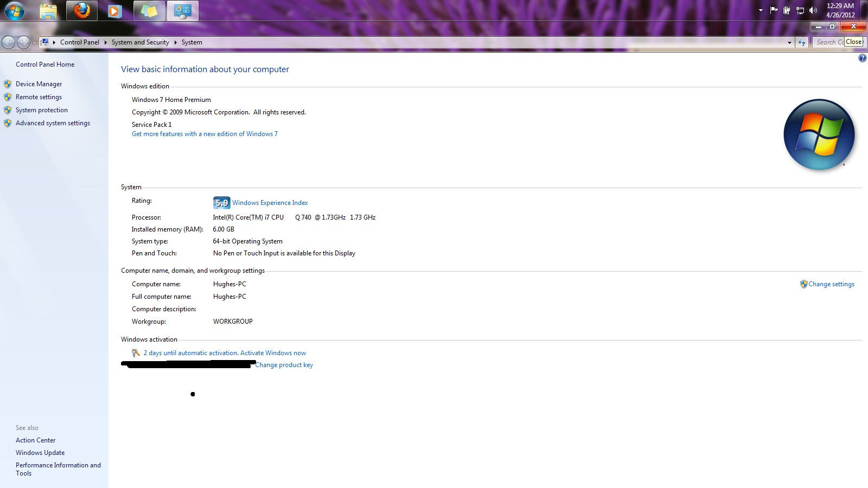The width and height of the screenshot is (868, 488).
Task: Launch Firefox from the taskbar
Action: [82, 11]
